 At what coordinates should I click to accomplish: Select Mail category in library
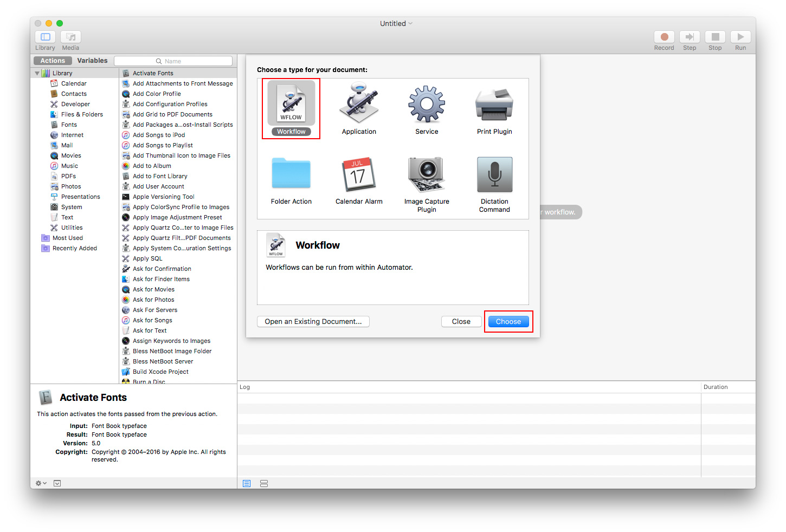coord(67,145)
